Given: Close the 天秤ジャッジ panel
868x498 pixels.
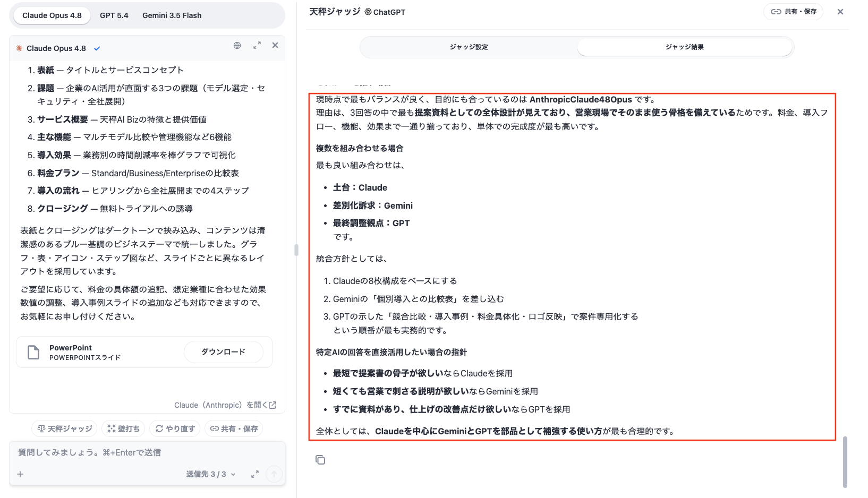Looking at the screenshot, I should [840, 12].
